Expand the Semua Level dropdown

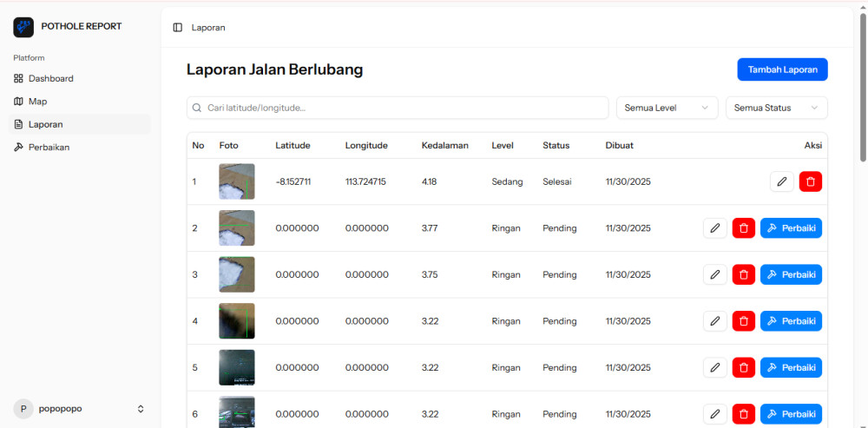[x=667, y=108]
